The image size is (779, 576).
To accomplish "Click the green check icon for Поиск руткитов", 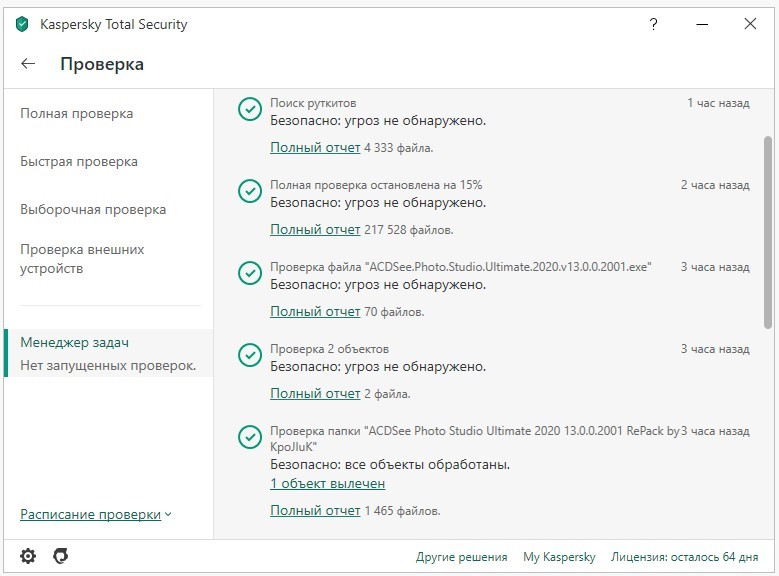I will click(x=250, y=109).
